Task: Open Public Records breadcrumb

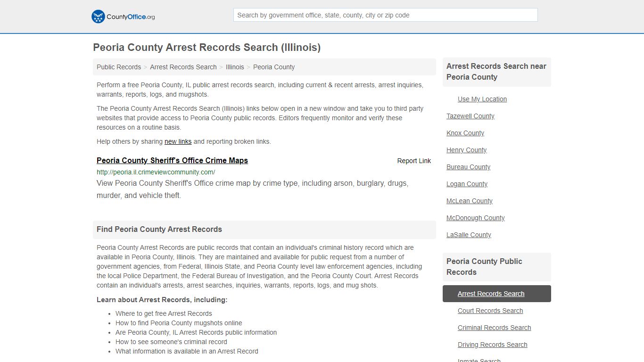Action: (x=119, y=67)
